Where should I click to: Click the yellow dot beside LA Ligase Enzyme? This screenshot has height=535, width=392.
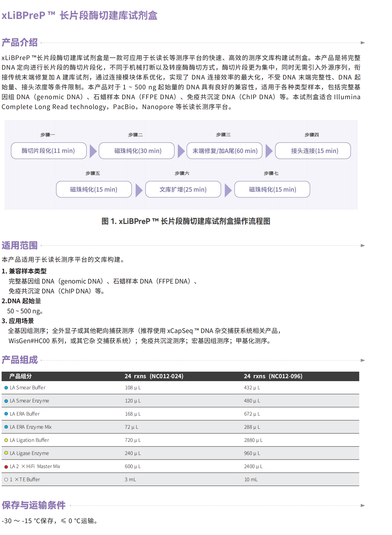6,453
